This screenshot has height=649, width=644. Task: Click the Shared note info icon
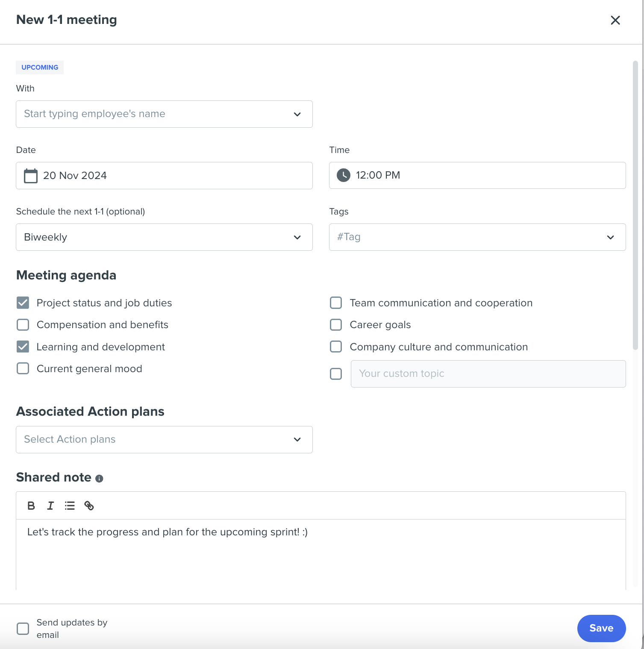point(99,479)
